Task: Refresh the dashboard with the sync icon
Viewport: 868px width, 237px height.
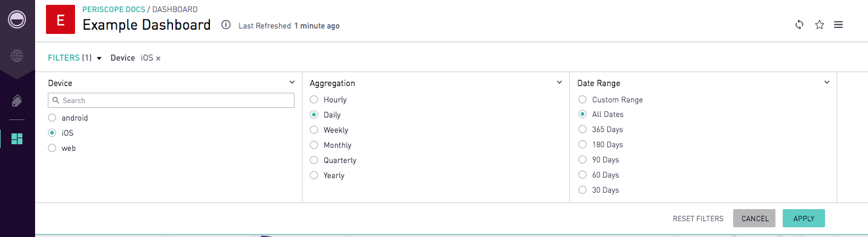Action: tap(799, 25)
